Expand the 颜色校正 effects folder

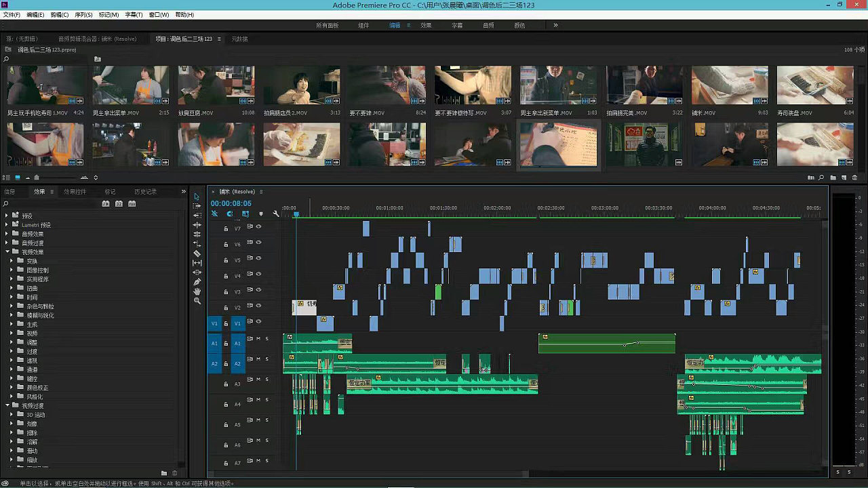point(12,388)
